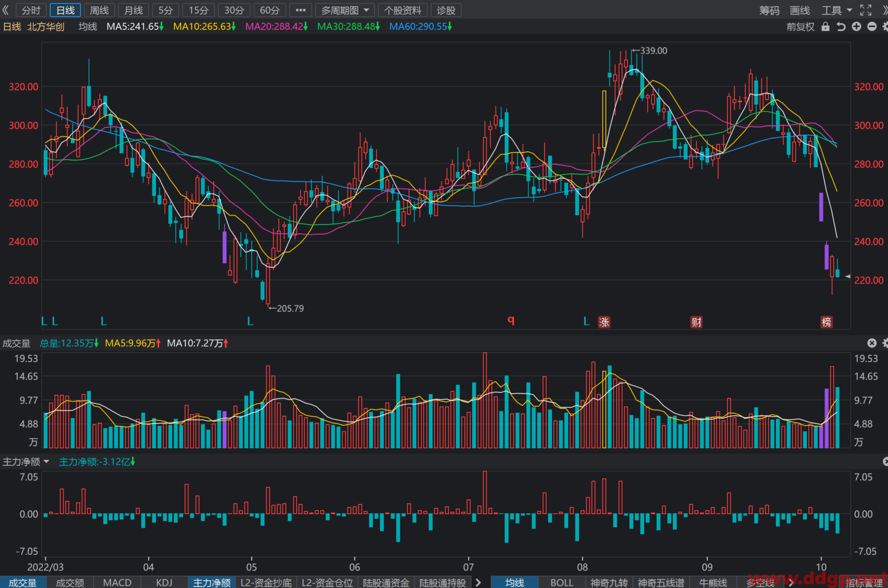888x588 pixels.
Task: Select the 30分 period
Action: click(x=234, y=10)
